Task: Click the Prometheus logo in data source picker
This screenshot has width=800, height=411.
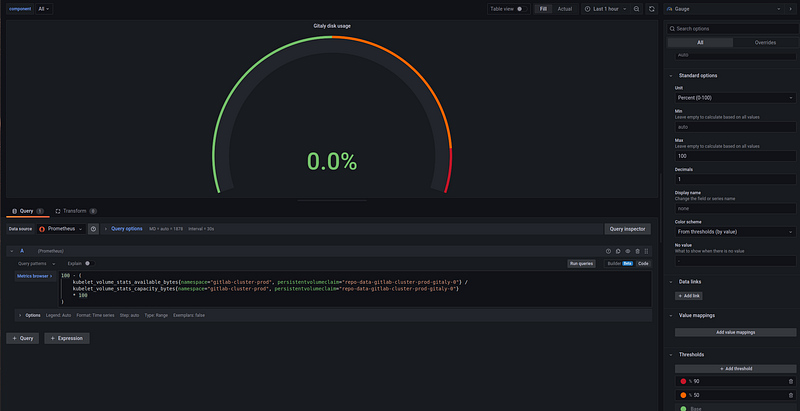Action: pos(42,229)
